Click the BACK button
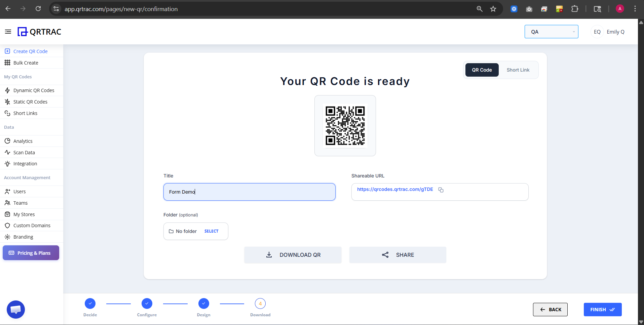 click(550, 310)
